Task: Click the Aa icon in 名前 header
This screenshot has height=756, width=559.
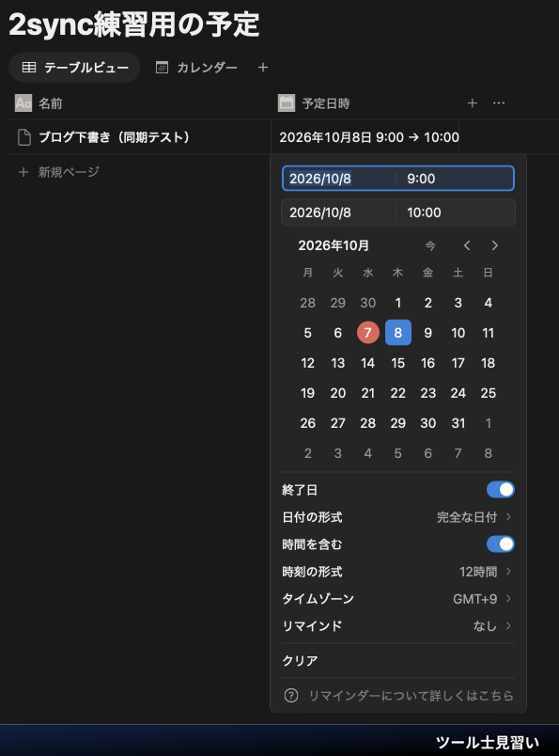Action: point(23,102)
